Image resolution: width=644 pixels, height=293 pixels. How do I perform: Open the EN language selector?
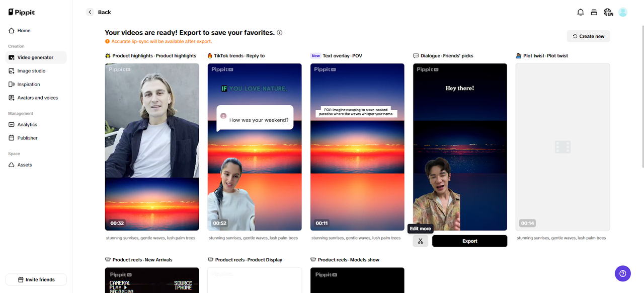coord(608,12)
